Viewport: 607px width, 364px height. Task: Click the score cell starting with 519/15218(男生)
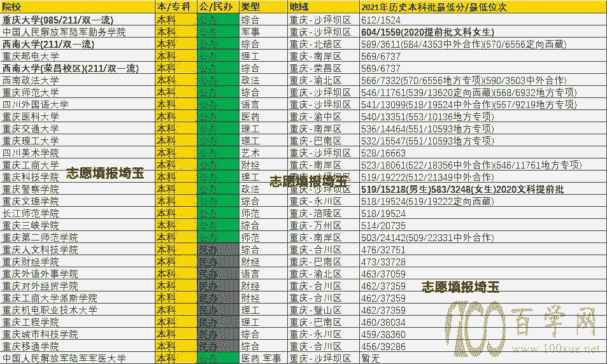tap(483, 189)
